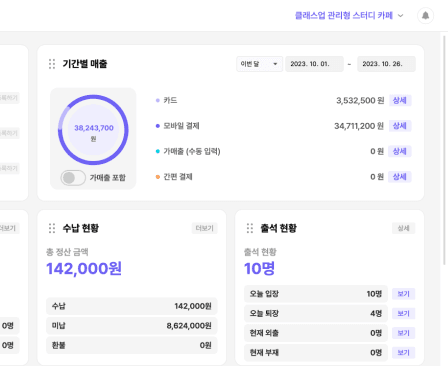The height and width of the screenshot is (366, 448).
Task: Click 더보기 in 수납 현황 card
Action: pos(205,228)
